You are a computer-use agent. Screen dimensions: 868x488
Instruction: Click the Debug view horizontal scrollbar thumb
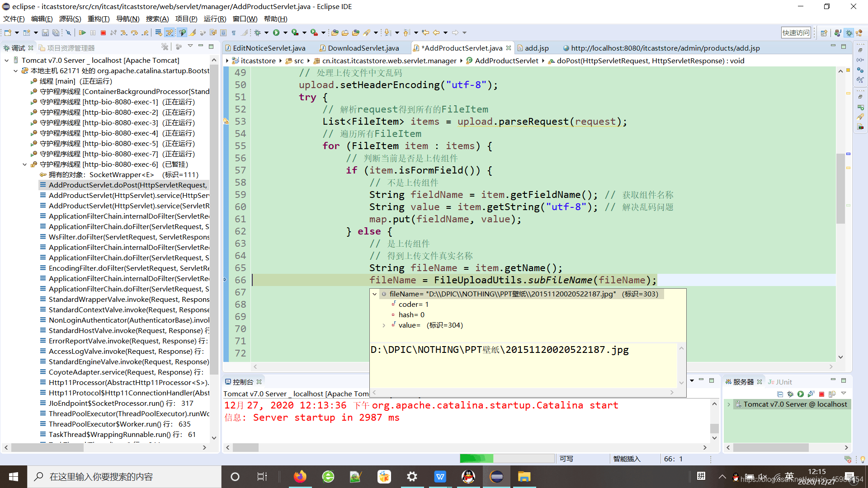click(47, 447)
